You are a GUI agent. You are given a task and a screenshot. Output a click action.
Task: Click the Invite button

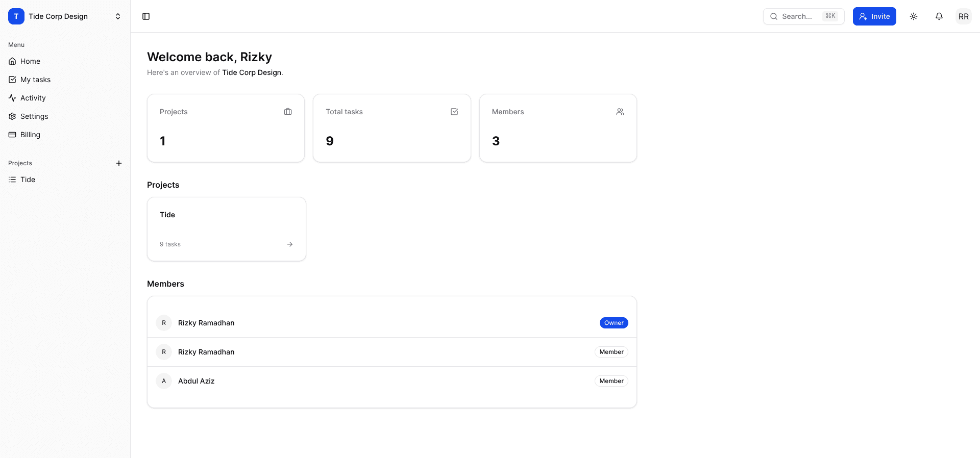[874, 16]
